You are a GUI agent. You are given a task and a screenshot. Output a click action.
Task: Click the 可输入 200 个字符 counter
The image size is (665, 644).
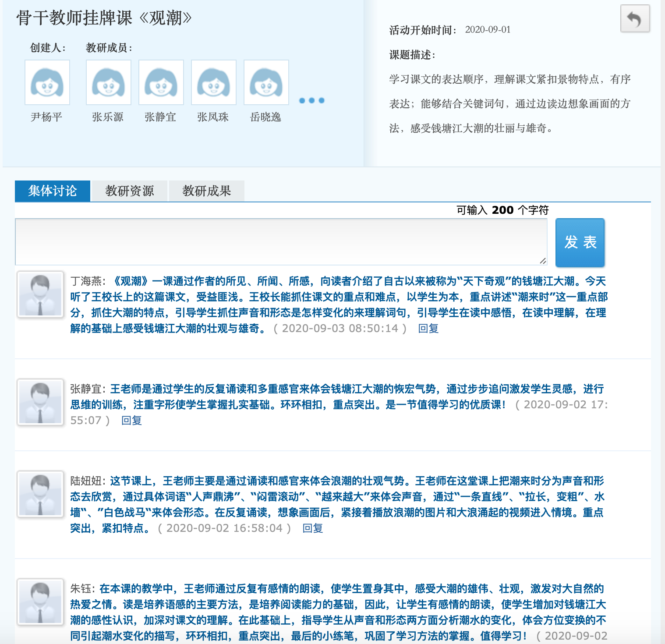pos(502,210)
